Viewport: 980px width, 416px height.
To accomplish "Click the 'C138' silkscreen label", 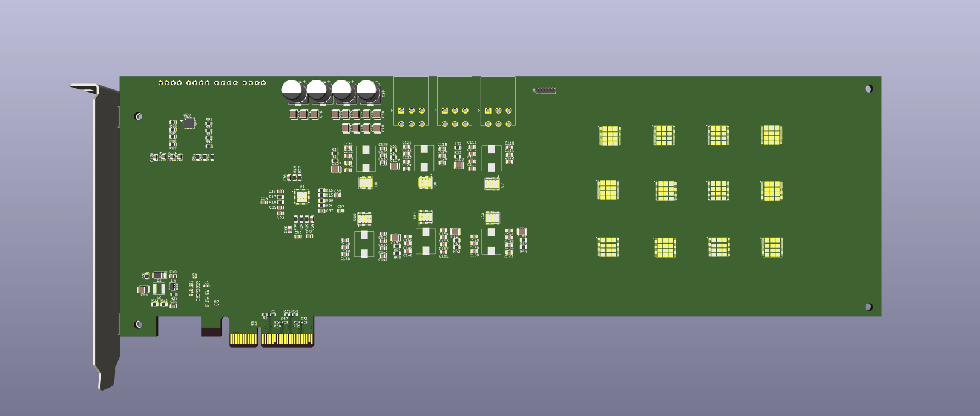I will tap(345, 258).
